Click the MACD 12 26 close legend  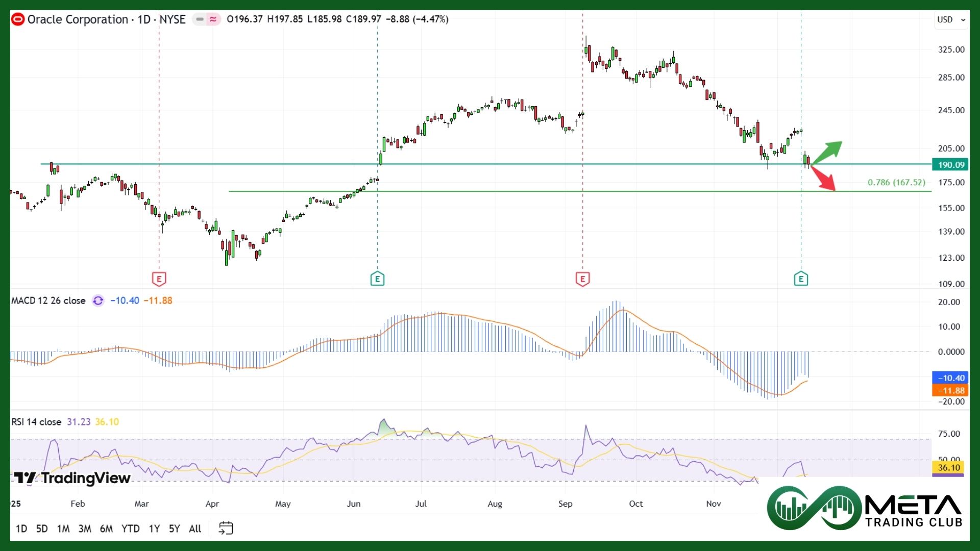pos(48,300)
